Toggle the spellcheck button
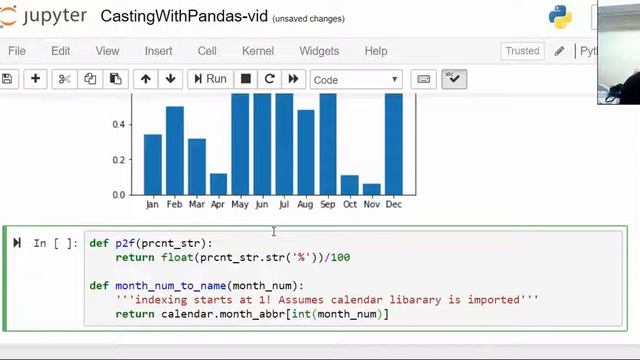This screenshot has width=640, height=360. (x=454, y=79)
